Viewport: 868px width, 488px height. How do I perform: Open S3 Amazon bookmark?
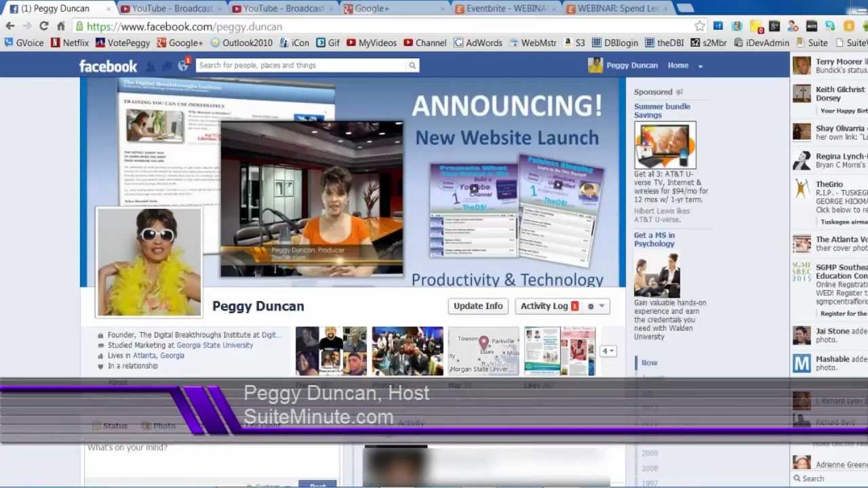[574, 42]
